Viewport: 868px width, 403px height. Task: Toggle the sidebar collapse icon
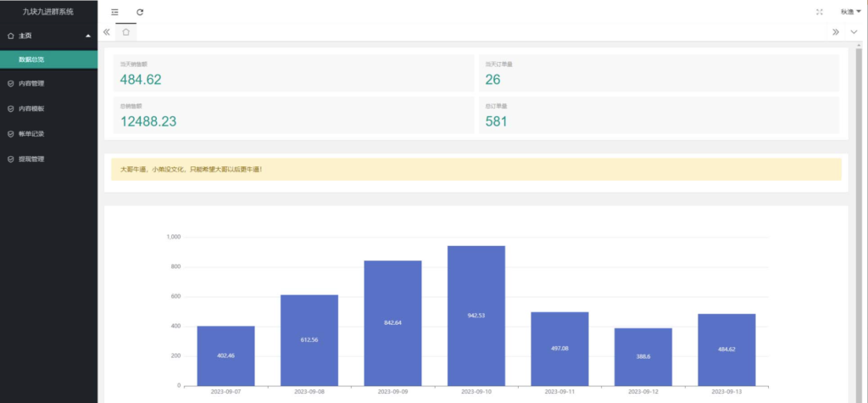[115, 12]
